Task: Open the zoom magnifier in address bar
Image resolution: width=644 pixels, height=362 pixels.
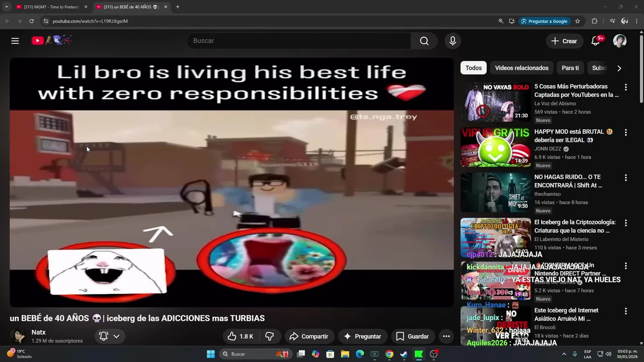Action: 501,21
